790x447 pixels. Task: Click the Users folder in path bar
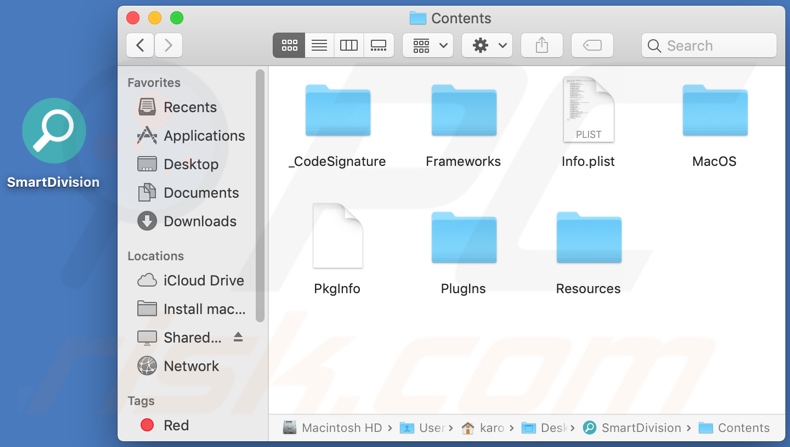coord(422,428)
